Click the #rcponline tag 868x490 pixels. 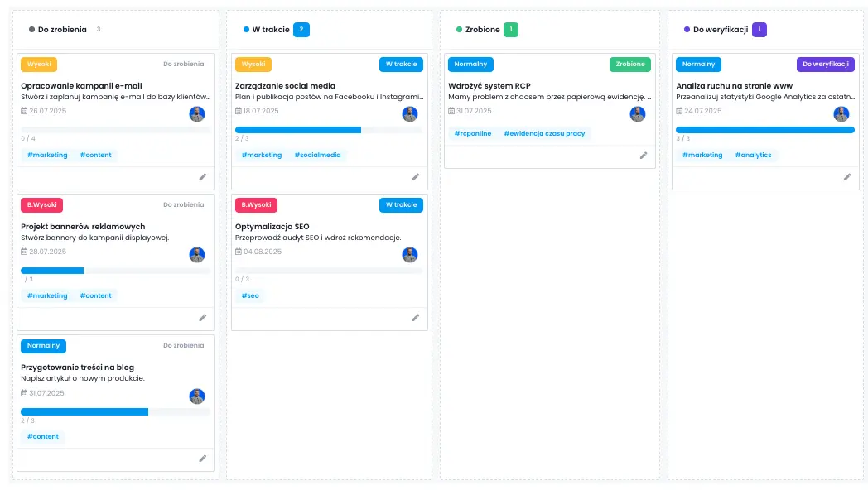point(473,133)
